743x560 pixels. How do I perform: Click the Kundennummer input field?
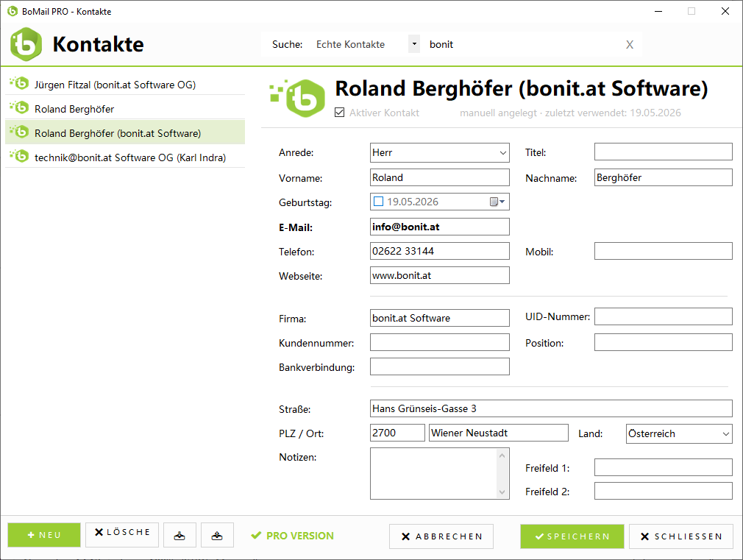[440, 342]
